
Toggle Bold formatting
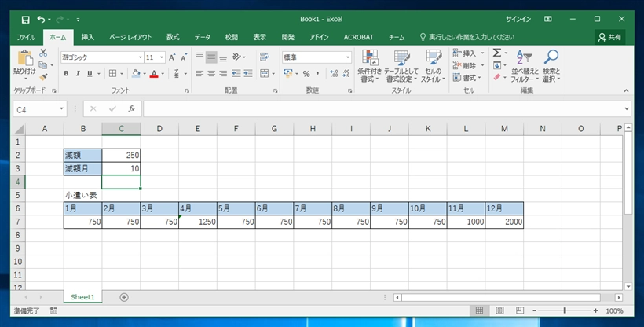(x=66, y=74)
